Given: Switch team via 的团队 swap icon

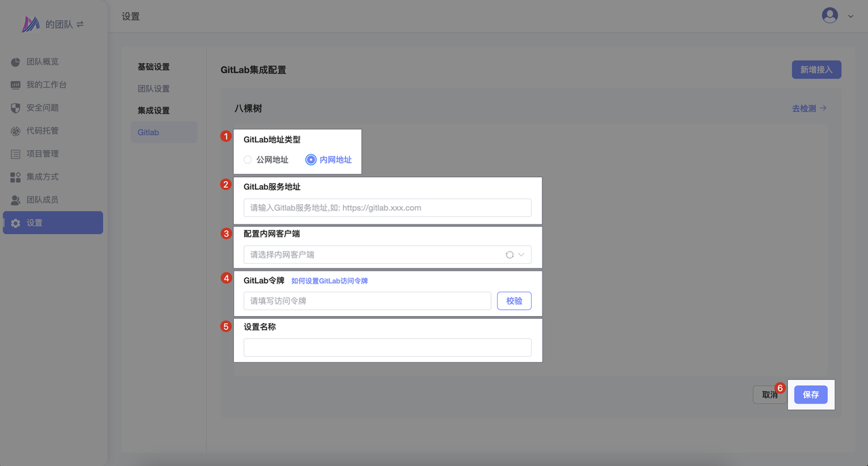Looking at the screenshot, I should point(80,24).
